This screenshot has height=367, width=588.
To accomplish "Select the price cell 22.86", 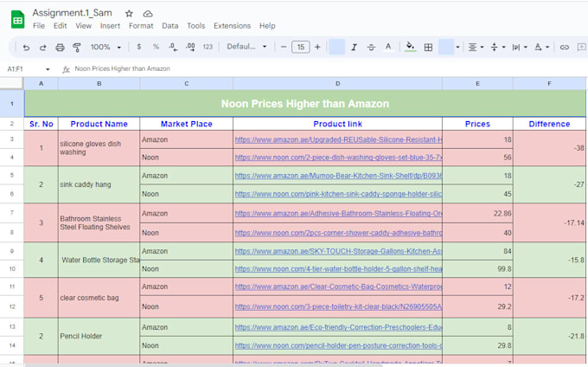I will tap(477, 214).
